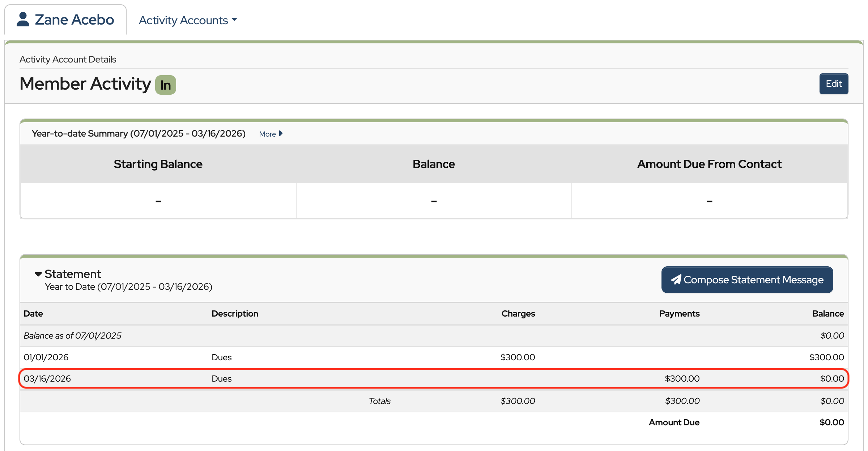This screenshot has height=451, width=868.
Task: Click the paper plane send icon
Action: coord(676,280)
